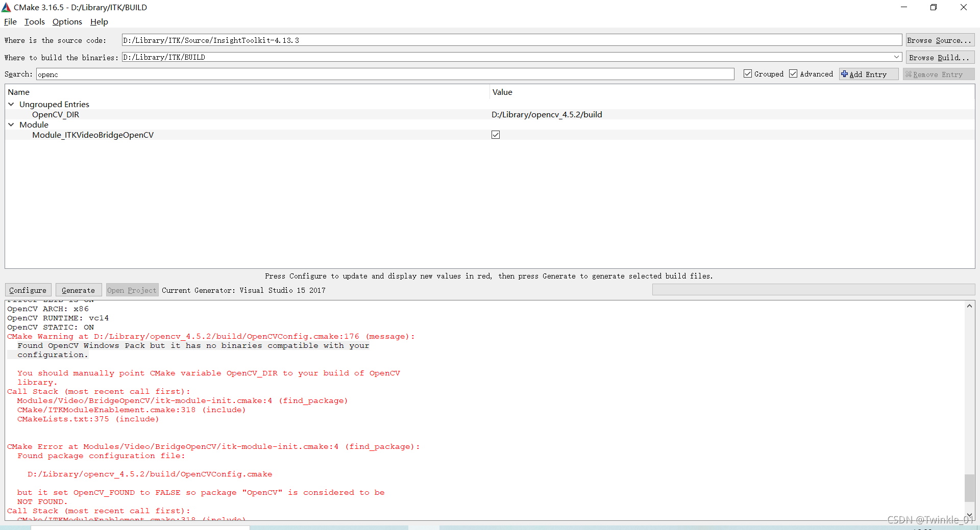The height and width of the screenshot is (530, 980).
Task: Click the CMake logo icon in title bar
Action: click(x=6, y=7)
